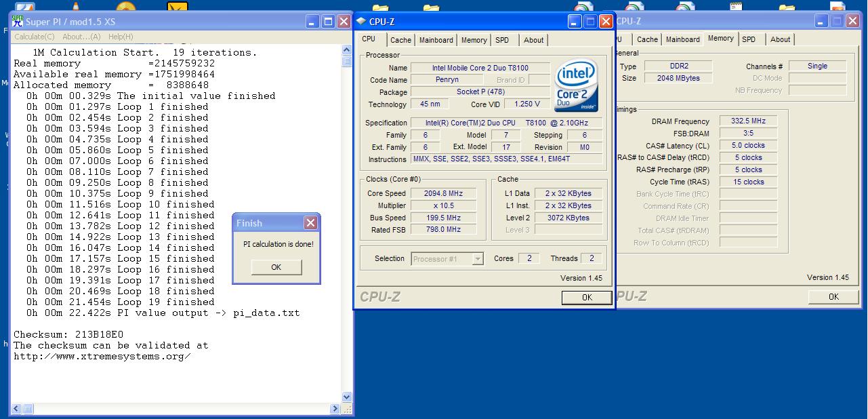The width and height of the screenshot is (868, 419).
Task: Click Super PI horizontal scrollbar right arrow
Action: pos(336,409)
